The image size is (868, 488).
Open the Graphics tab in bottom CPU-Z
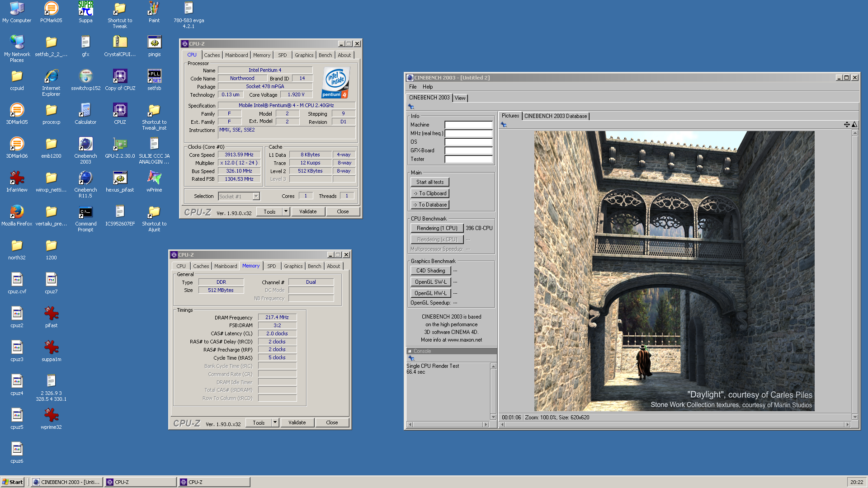[x=293, y=266]
